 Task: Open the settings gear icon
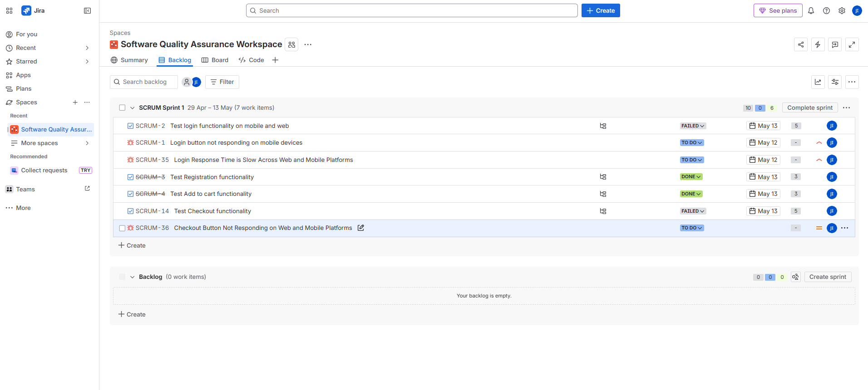(842, 10)
